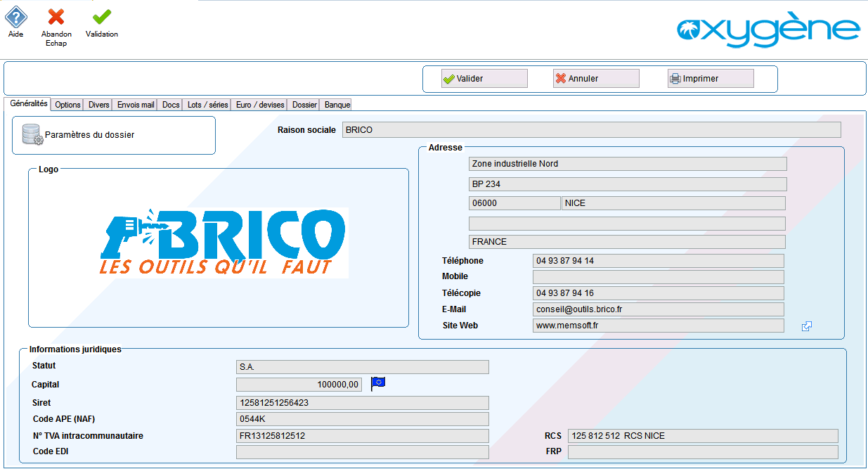The width and height of the screenshot is (868, 469).
Task: Click the Zone industrielle Nord address field
Action: point(628,164)
